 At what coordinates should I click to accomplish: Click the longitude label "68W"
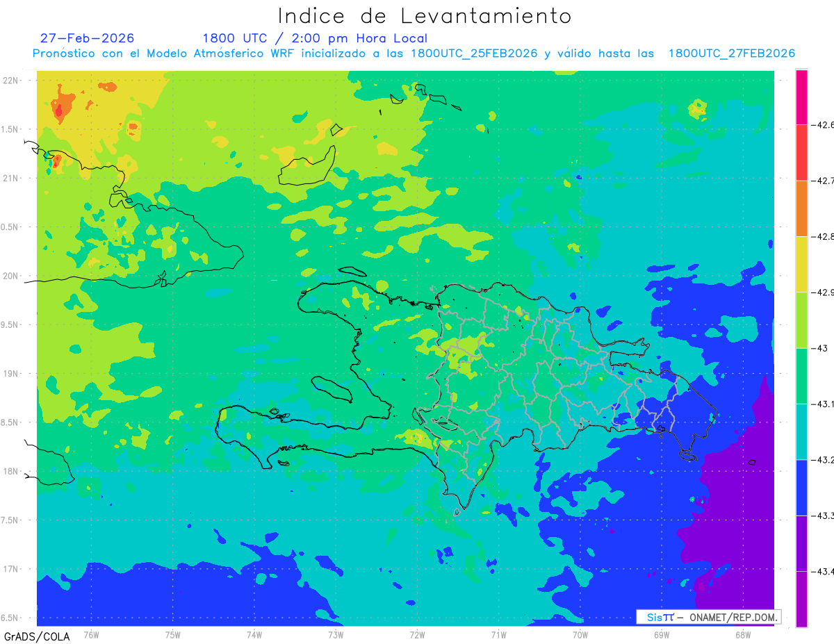742,636
